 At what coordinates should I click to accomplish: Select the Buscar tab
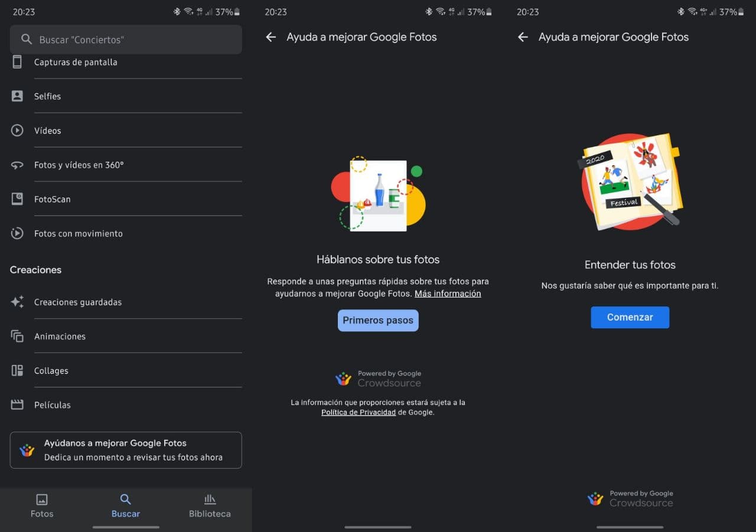click(x=126, y=505)
